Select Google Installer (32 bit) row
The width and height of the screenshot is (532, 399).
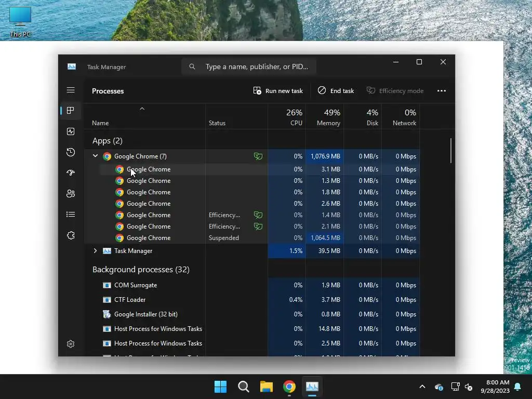pos(252,314)
